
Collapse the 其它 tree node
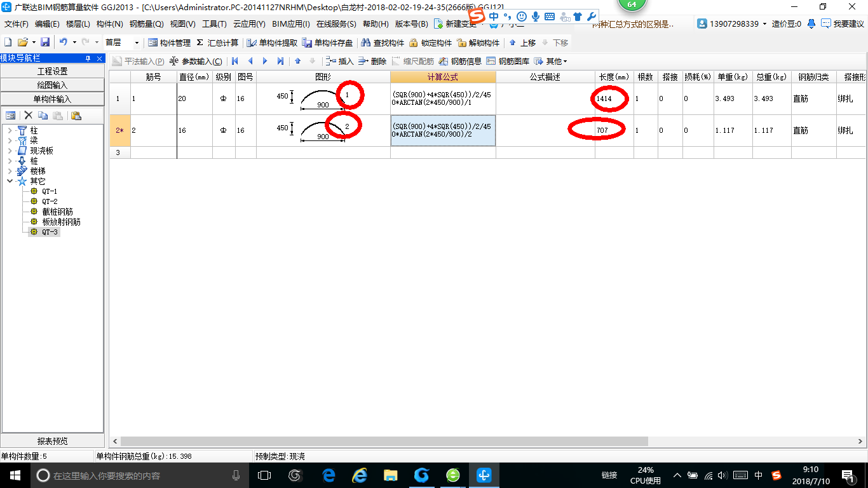(10, 181)
